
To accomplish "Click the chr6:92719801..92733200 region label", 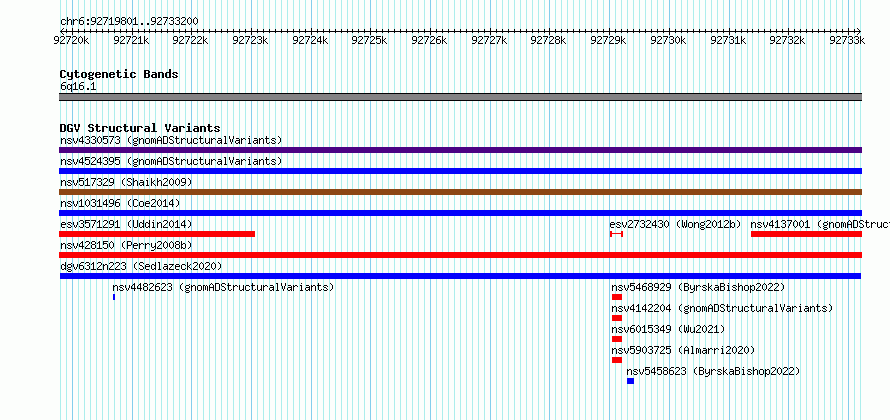I will [129, 21].
